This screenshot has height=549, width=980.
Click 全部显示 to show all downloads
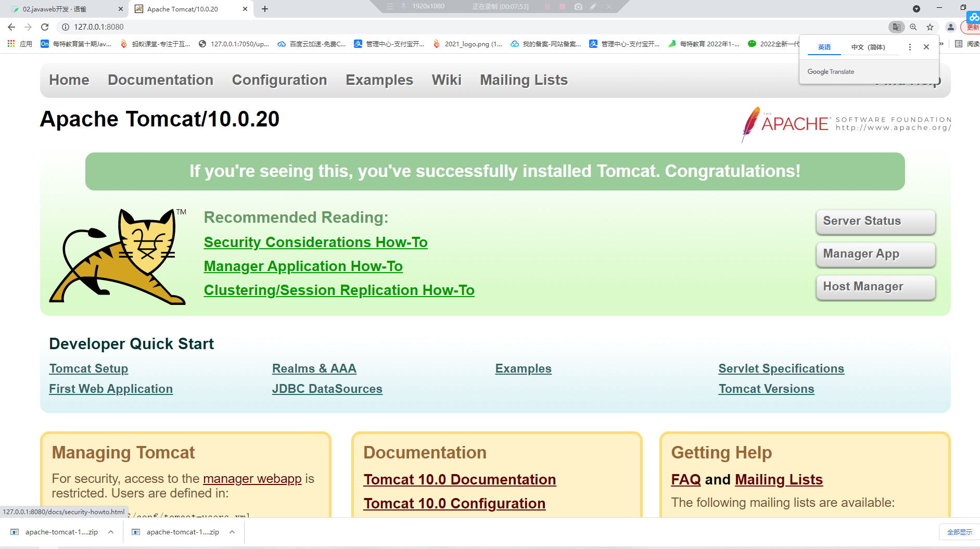(959, 532)
